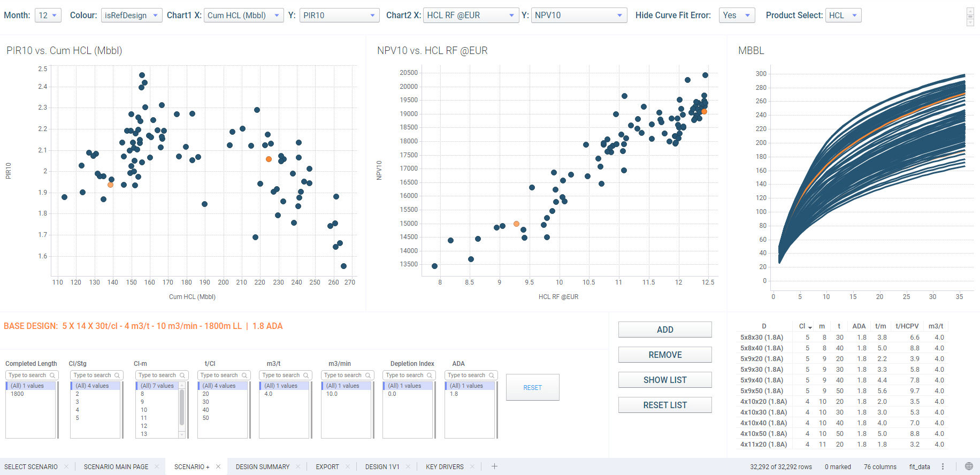Screen dimensions: 980x475
Task: Open the Month dropdown
Action: click(48, 16)
